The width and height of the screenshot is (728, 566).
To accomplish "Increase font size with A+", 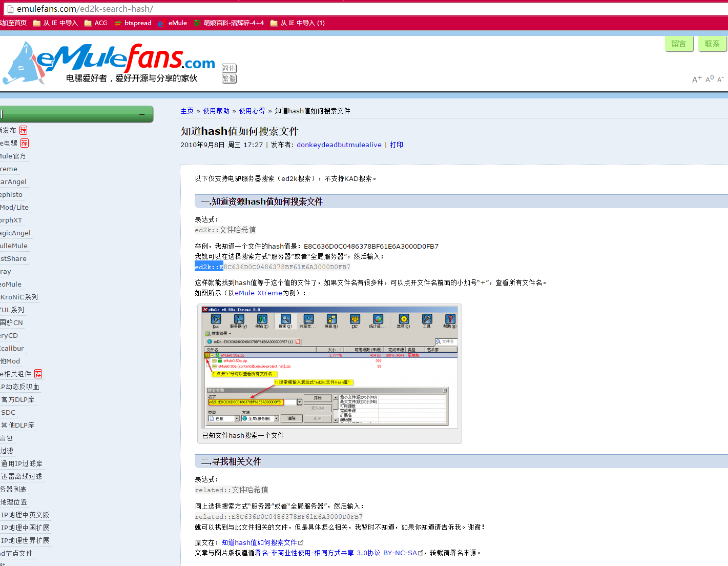I will pos(697,79).
